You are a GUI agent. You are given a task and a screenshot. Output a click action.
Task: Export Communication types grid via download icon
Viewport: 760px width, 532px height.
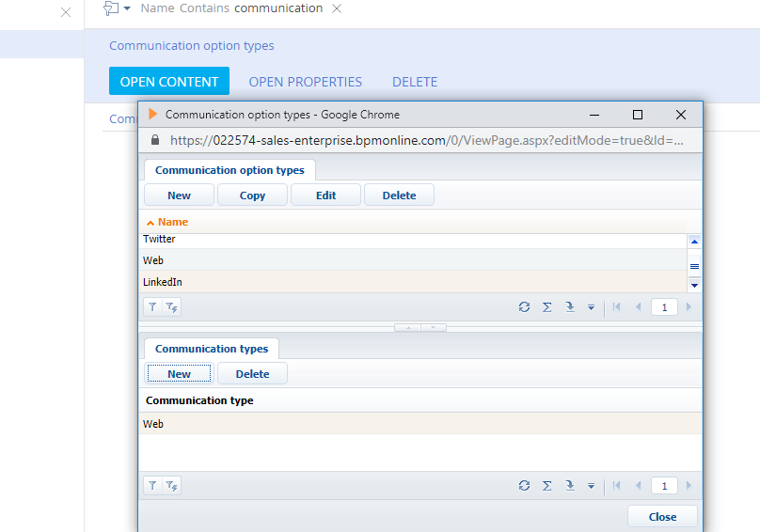pyautogui.click(x=570, y=486)
